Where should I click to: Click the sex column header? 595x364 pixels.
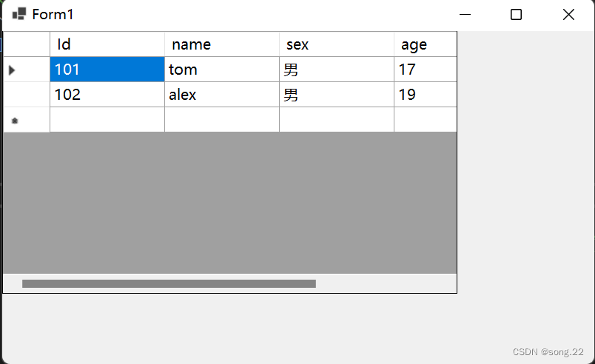pos(337,44)
